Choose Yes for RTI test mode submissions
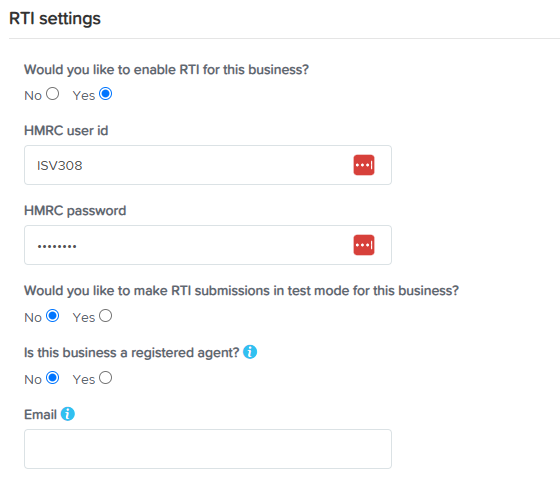 coord(105,316)
